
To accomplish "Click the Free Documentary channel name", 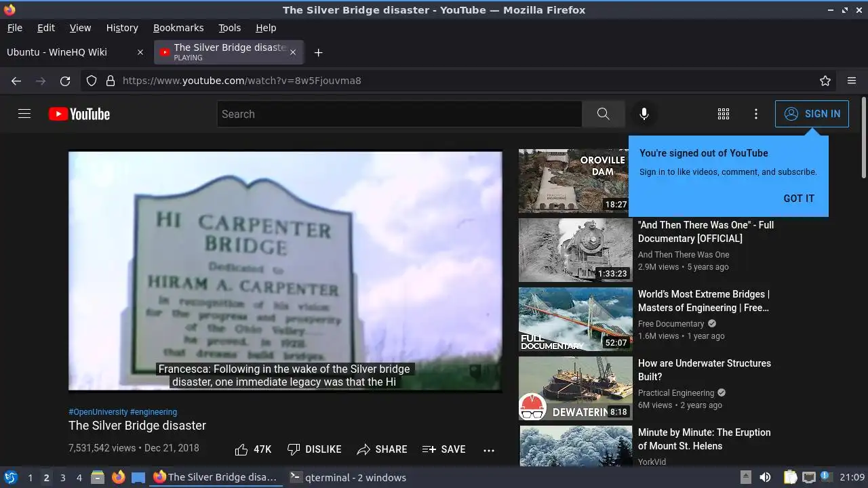I will 671,324.
